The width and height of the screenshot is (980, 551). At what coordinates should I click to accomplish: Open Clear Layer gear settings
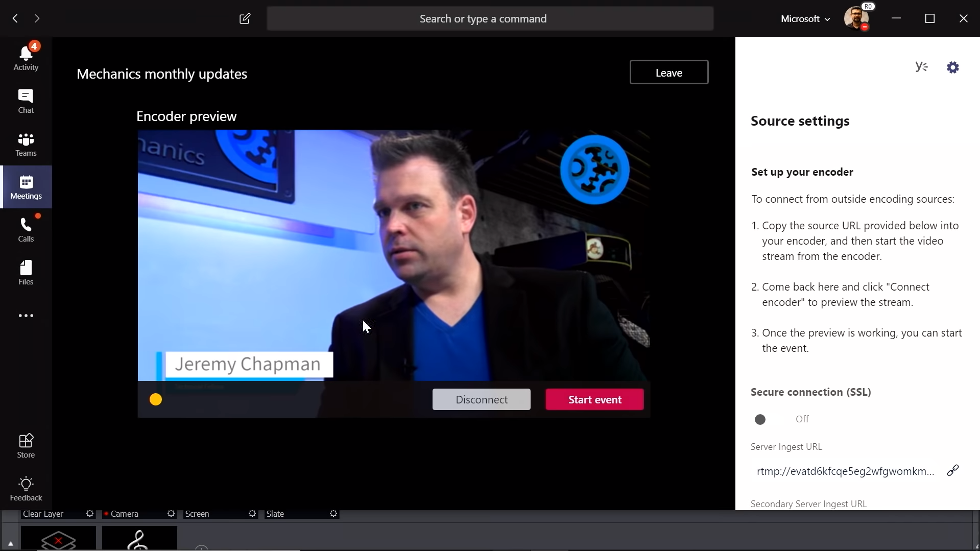click(90, 514)
